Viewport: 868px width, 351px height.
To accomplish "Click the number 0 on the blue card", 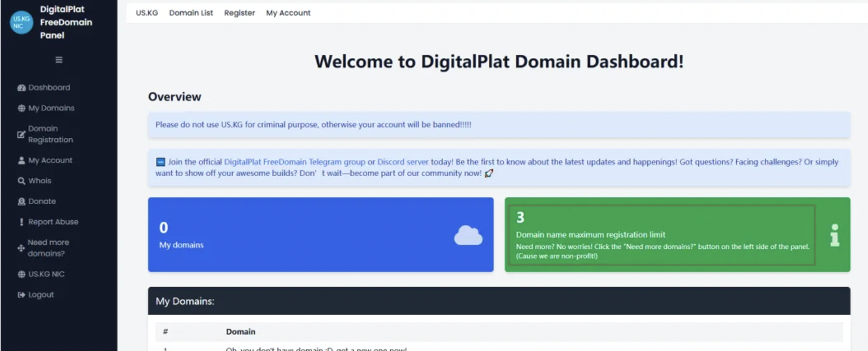I will pos(164,228).
